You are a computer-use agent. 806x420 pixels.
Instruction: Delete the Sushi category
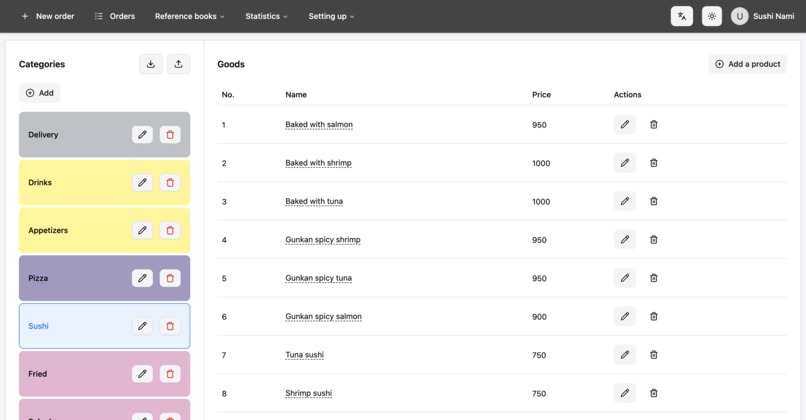170,326
